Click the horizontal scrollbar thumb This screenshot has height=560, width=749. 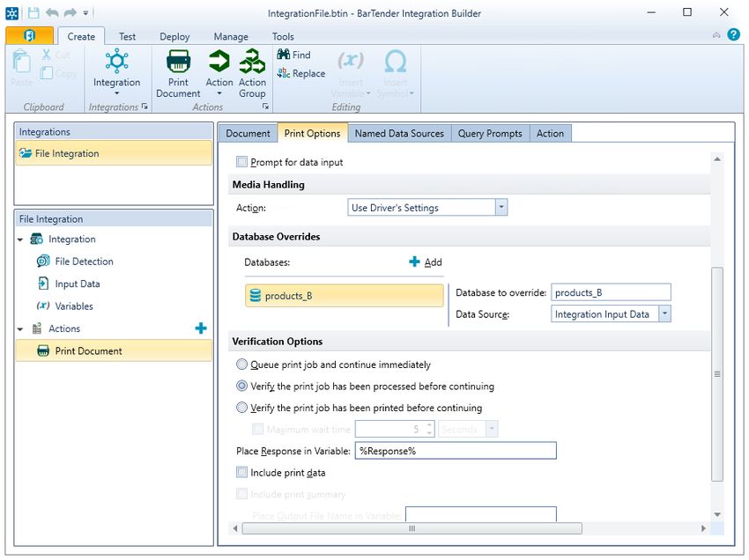click(412, 528)
